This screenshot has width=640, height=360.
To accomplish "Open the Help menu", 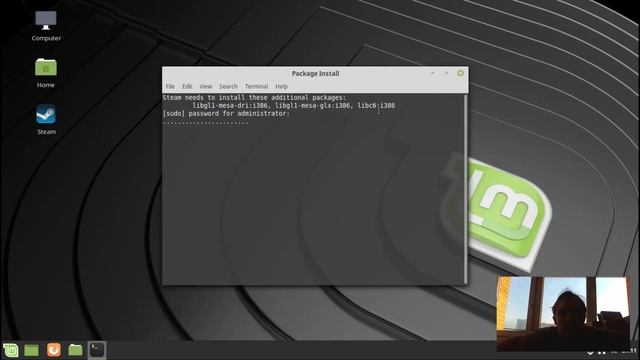I will pos(281,86).
